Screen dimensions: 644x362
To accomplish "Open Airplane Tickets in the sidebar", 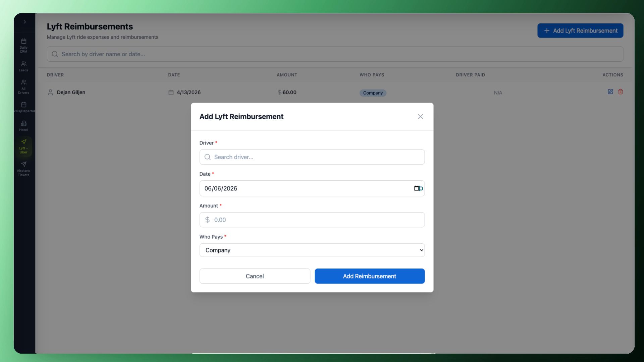I will 23,169.
